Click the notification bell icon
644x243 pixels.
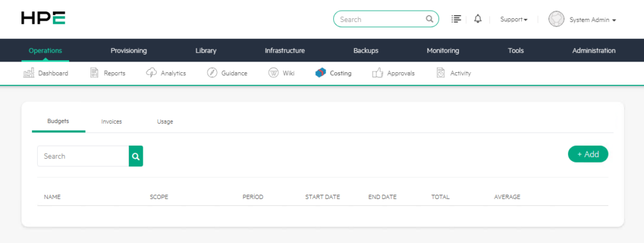click(478, 19)
